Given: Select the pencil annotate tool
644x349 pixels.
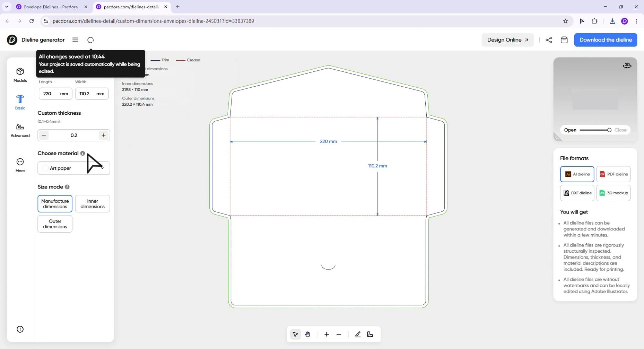Looking at the screenshot, I should 358,334.
